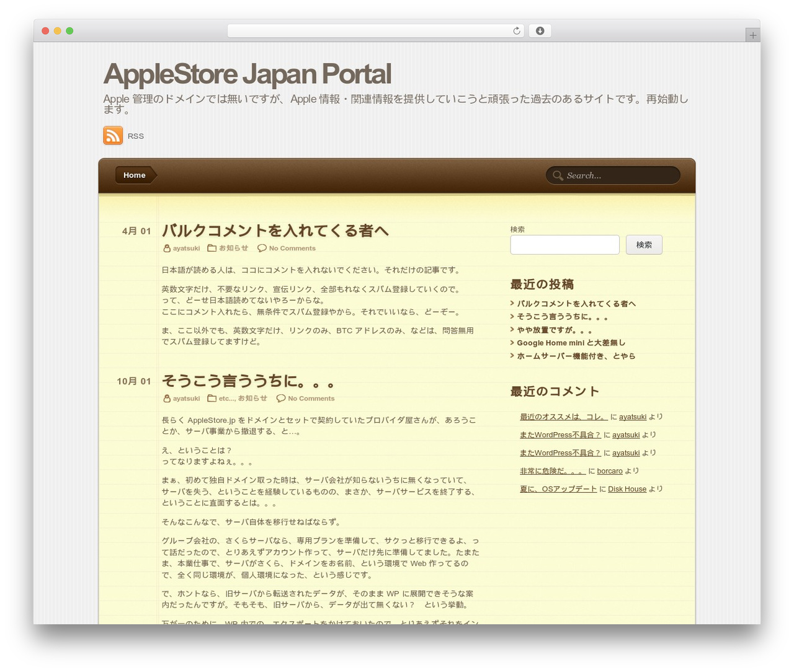Click the 検索 submit button
Viewport: 794px width, 672px height.
pos(644,245)
